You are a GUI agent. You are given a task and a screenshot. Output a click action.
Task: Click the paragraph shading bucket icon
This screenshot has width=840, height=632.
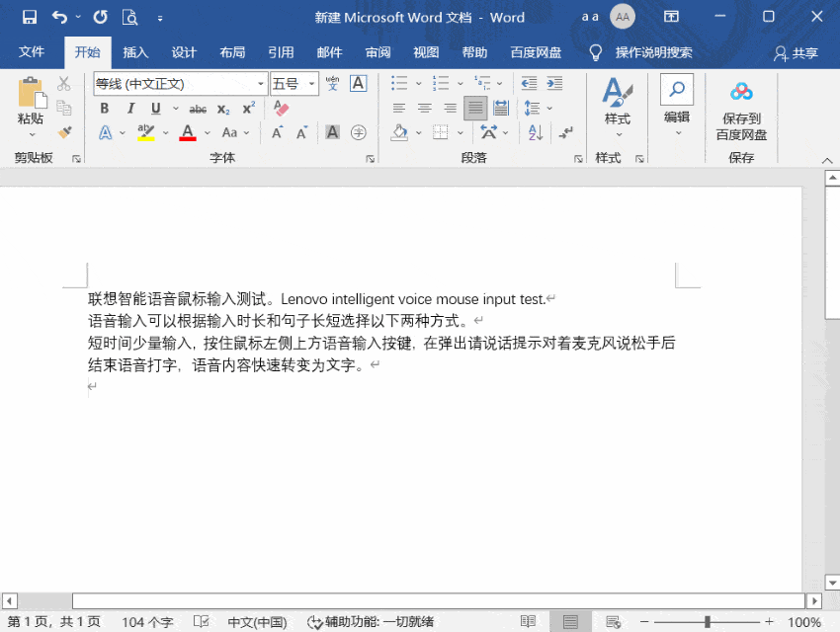(400, 131)
